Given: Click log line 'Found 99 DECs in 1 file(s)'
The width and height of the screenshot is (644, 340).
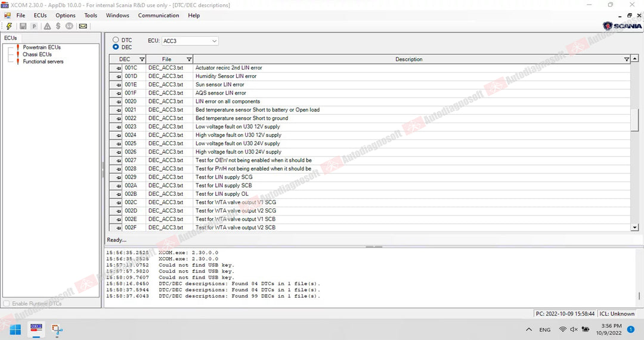Looking at the screenshot, I should [213, 296].
